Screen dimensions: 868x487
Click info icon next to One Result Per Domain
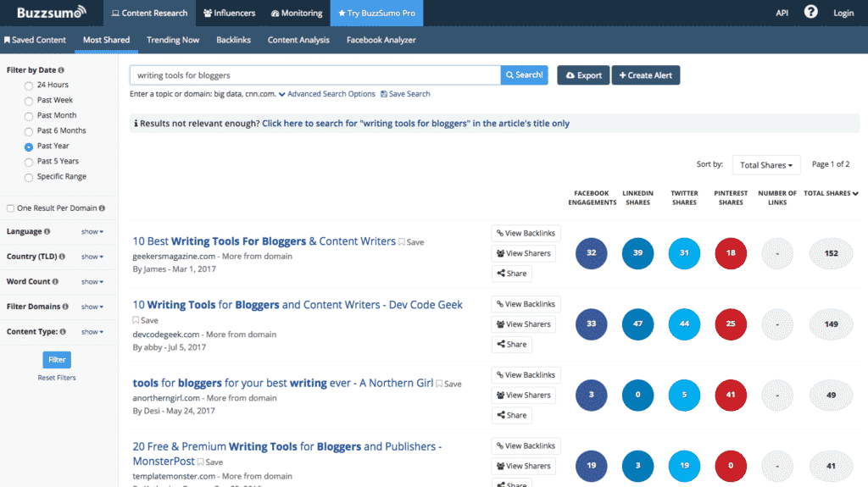(102, 208)
